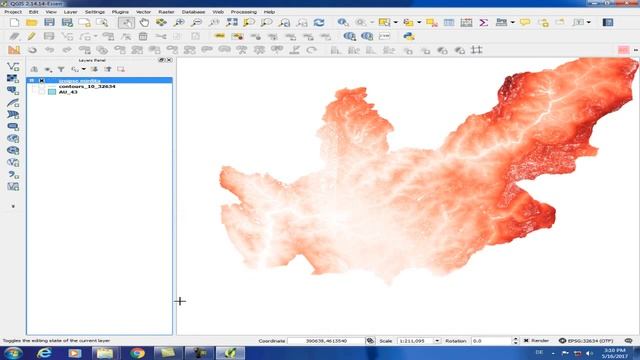This screenshot has height=360, width=640.
Task: Click the Zoom Last icon
Action: [x=284, y=22]
